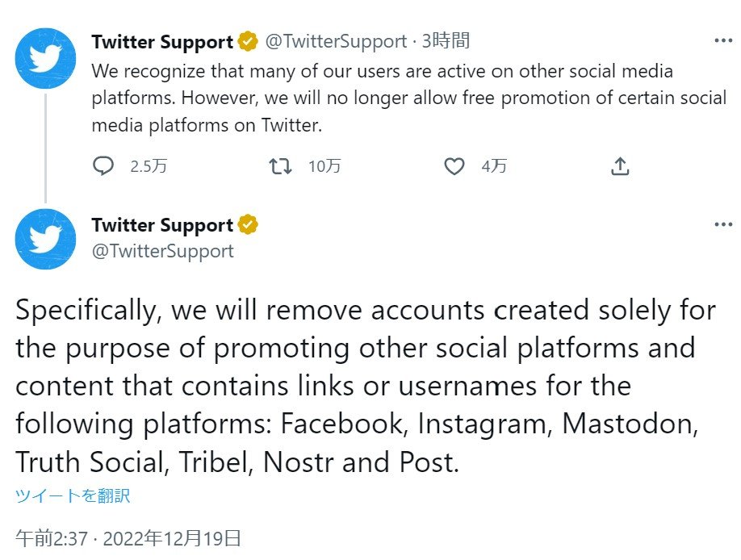Click the 3時間 timestamp link

pos(446,41)
